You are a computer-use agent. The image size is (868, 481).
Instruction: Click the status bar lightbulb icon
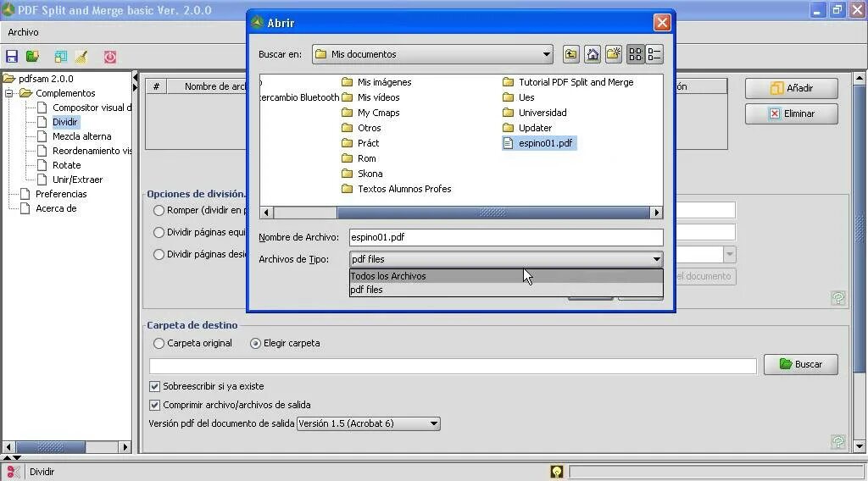tap(556, 472)
